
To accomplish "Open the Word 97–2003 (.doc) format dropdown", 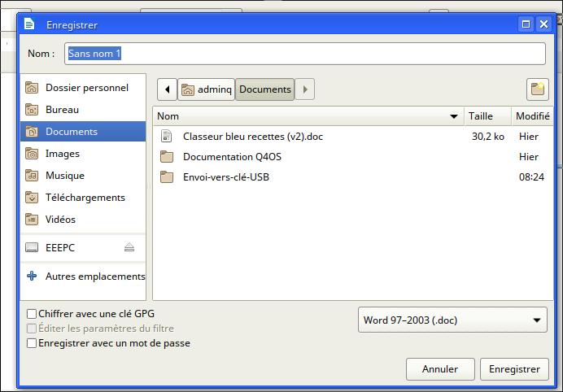I will point(452,320).
